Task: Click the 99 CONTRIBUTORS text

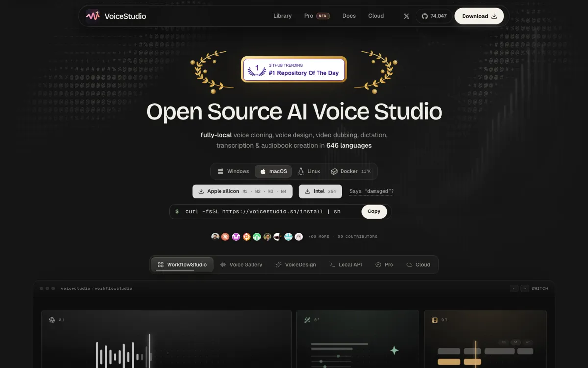Action: pos(357,237)
